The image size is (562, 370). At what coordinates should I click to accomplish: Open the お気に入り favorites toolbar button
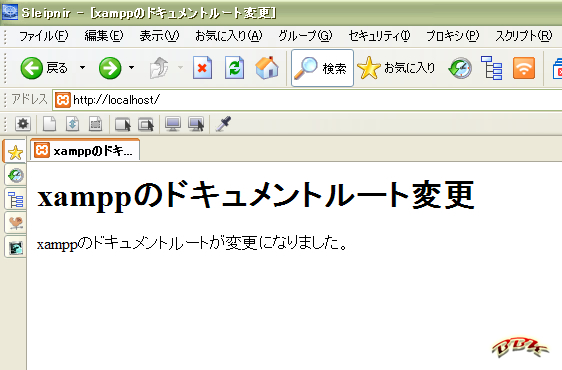[x=396, y=68]
